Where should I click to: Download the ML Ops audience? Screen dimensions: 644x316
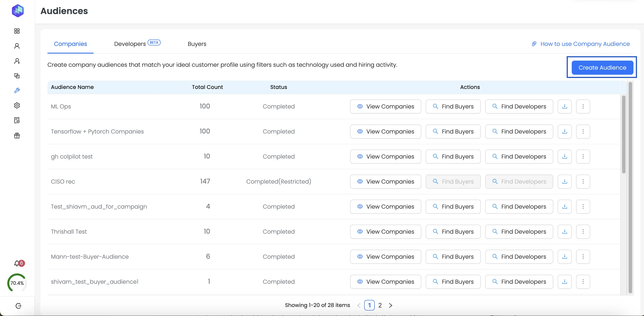coord(565,106)
